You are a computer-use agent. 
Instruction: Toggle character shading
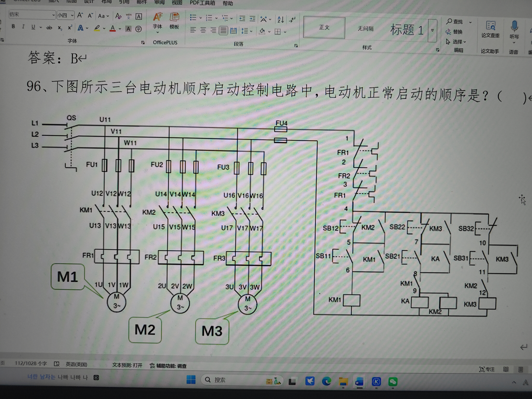tap(128, 29)
